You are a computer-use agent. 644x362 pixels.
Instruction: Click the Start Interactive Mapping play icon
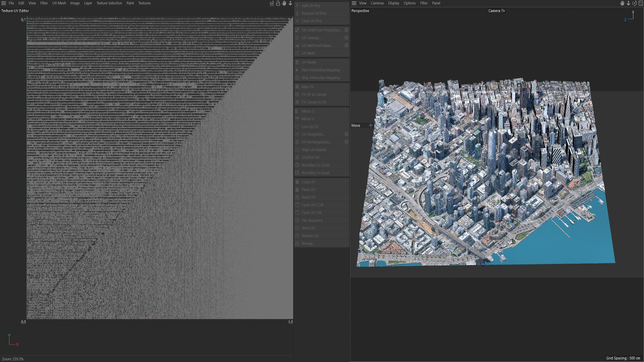coord(297,70)
